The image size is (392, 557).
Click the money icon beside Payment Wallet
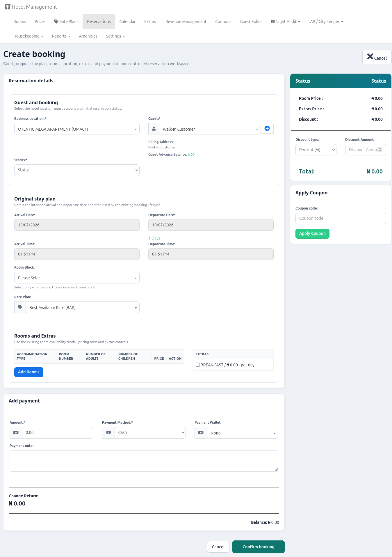(x=201, y=433)
